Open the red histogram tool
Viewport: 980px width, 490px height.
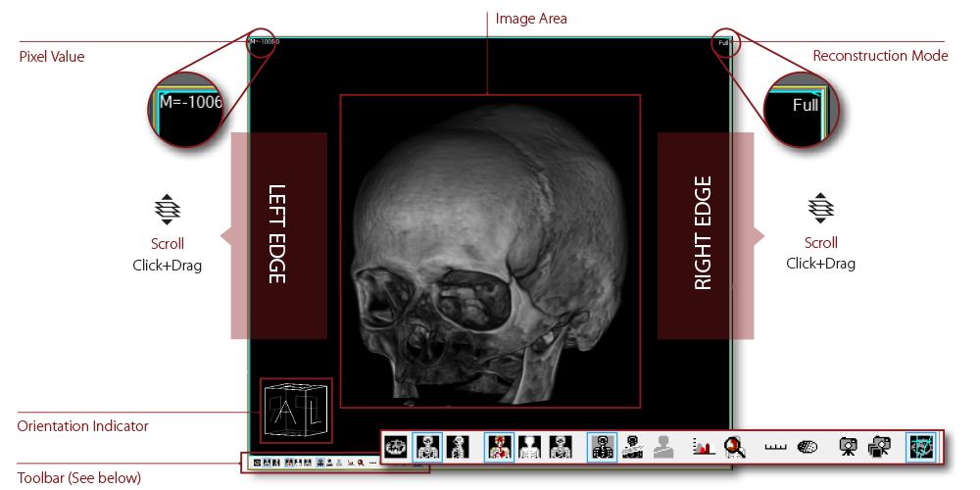pos(702,447)
